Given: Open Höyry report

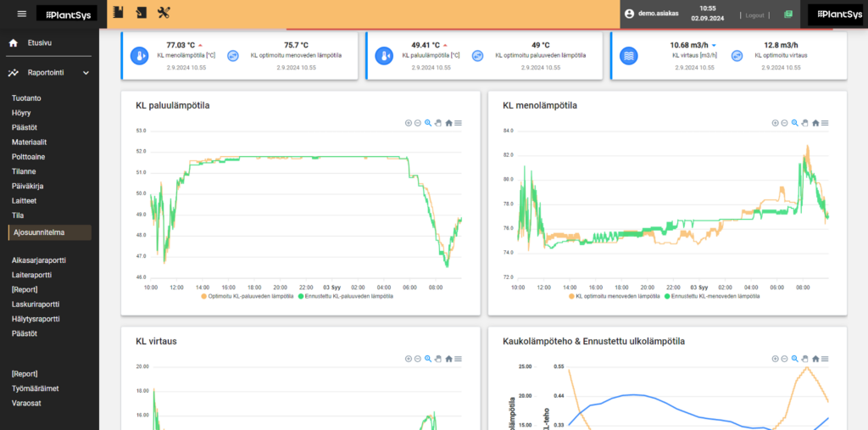Looking at the screenshot, I should click(21, 113).
